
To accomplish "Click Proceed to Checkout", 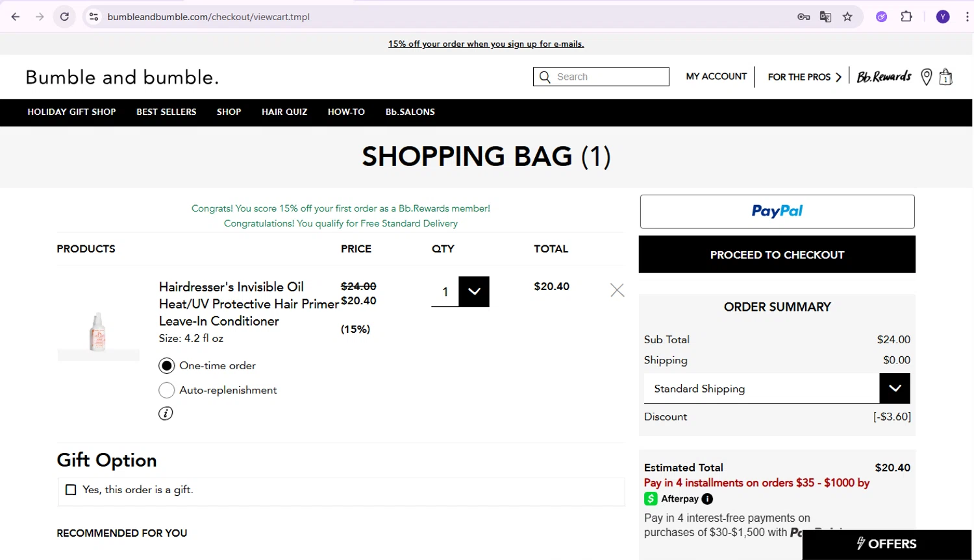I will pyautogui.click(x=777, y=254).
